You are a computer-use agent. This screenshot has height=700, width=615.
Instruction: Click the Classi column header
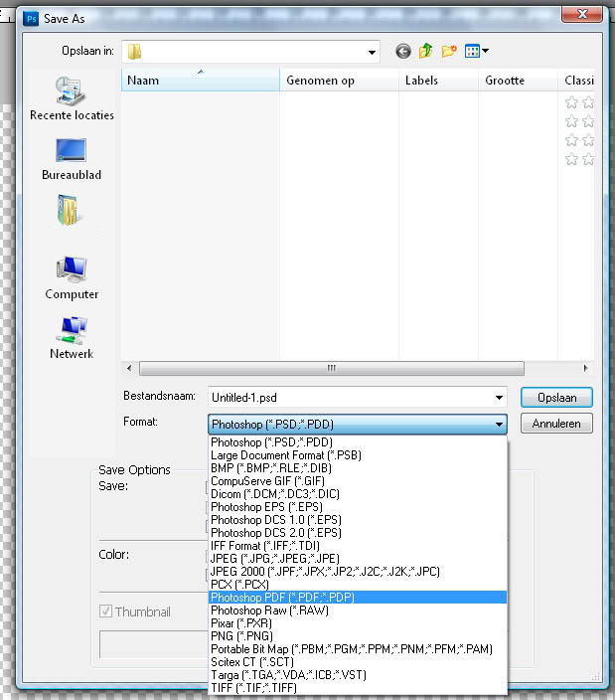click(576, 81)
